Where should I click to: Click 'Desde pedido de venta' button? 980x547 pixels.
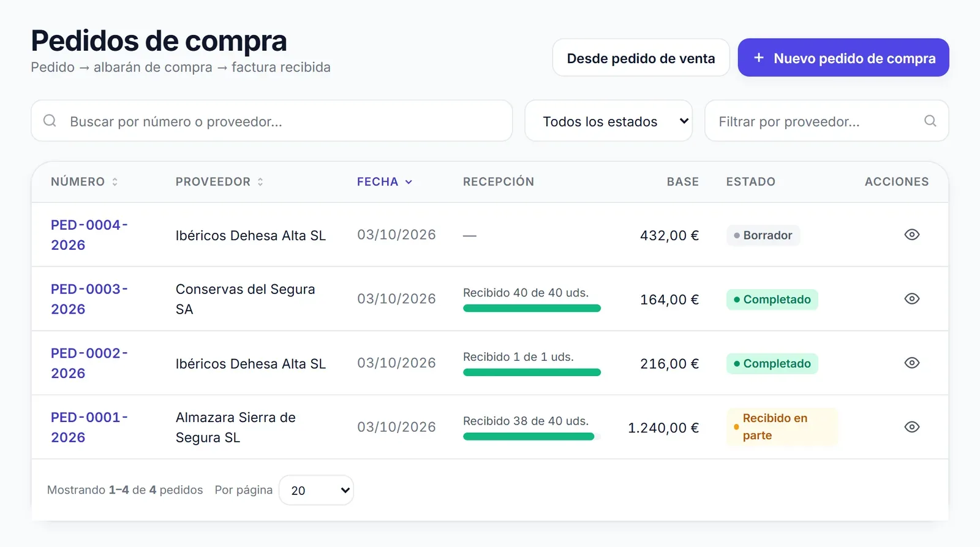click(641, 58)
